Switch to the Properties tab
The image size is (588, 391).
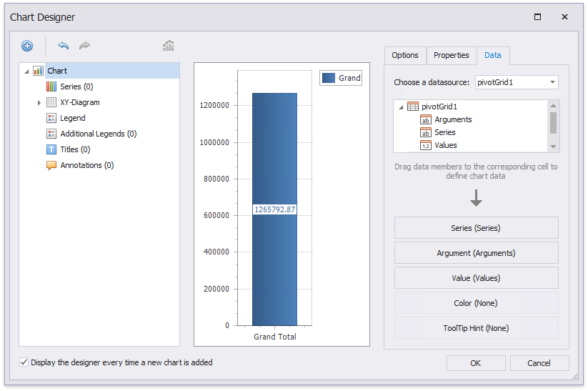click(x=451, y=55)
